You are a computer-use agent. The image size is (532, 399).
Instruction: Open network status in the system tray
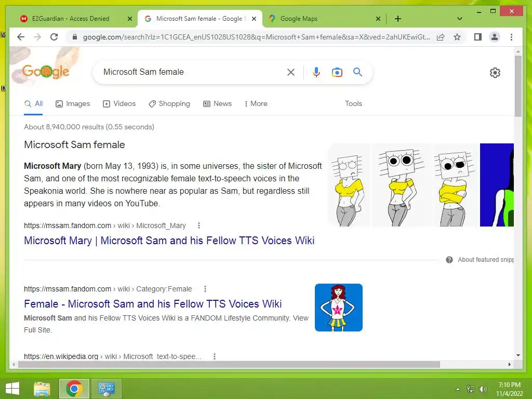471,389
